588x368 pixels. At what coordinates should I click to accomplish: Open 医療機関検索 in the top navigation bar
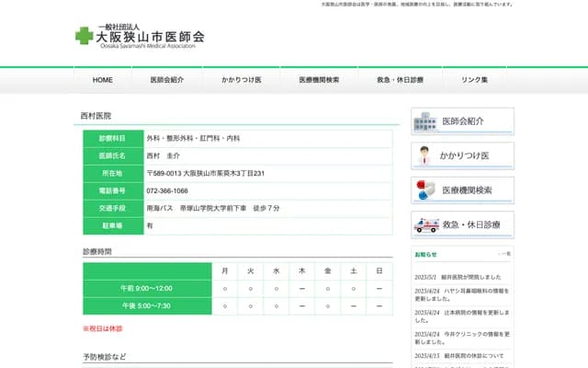tap(319, 80)
